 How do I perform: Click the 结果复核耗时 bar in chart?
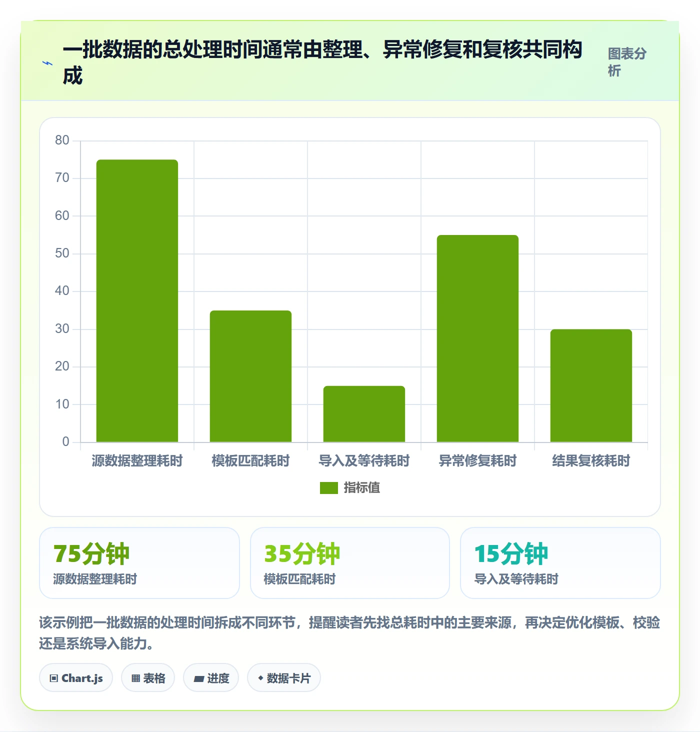[x=591, y=385]
